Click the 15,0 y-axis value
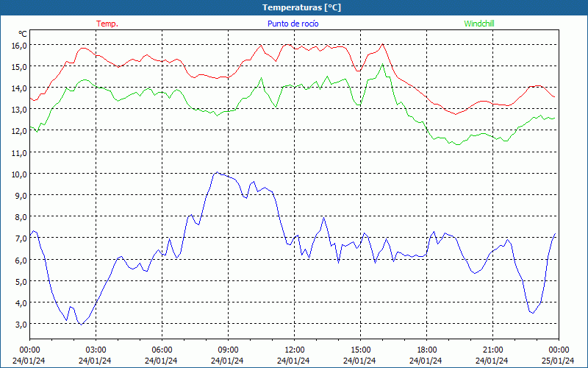This screenshot has height=368, width=588. [x=20, y=66]
